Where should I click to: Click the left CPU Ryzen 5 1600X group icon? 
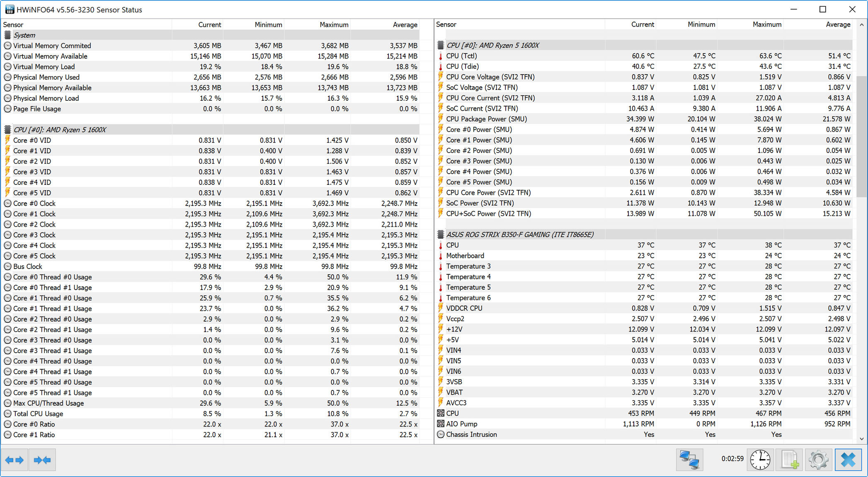(7, 130)
